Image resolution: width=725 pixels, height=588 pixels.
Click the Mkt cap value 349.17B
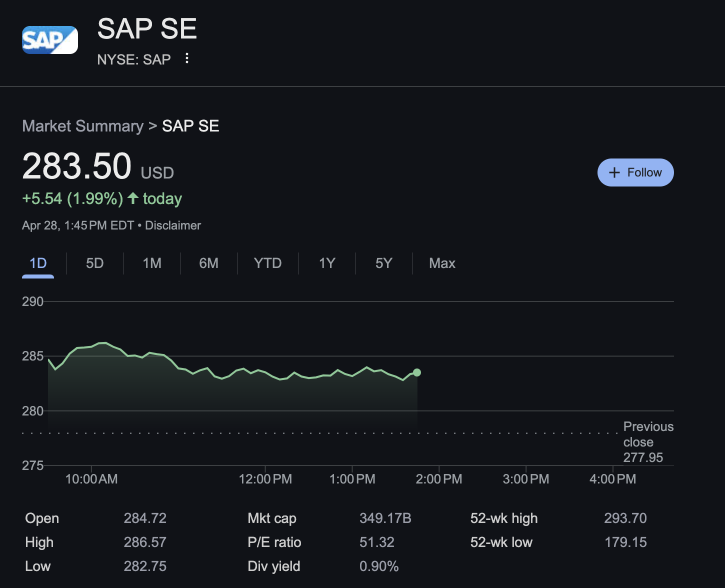385,518
